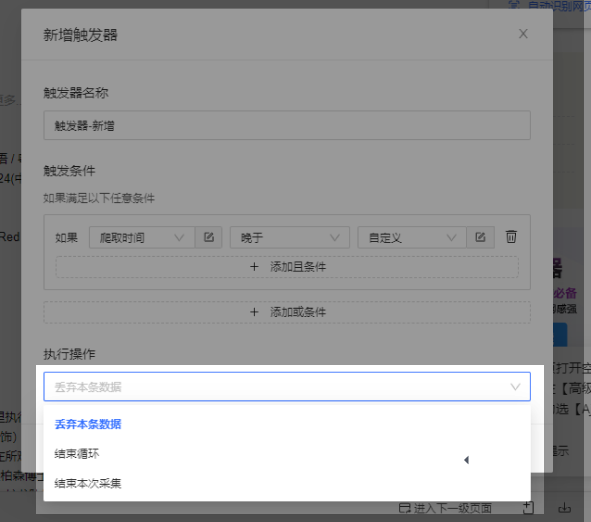Delete the condition row with trash icon

coord(511,237)
